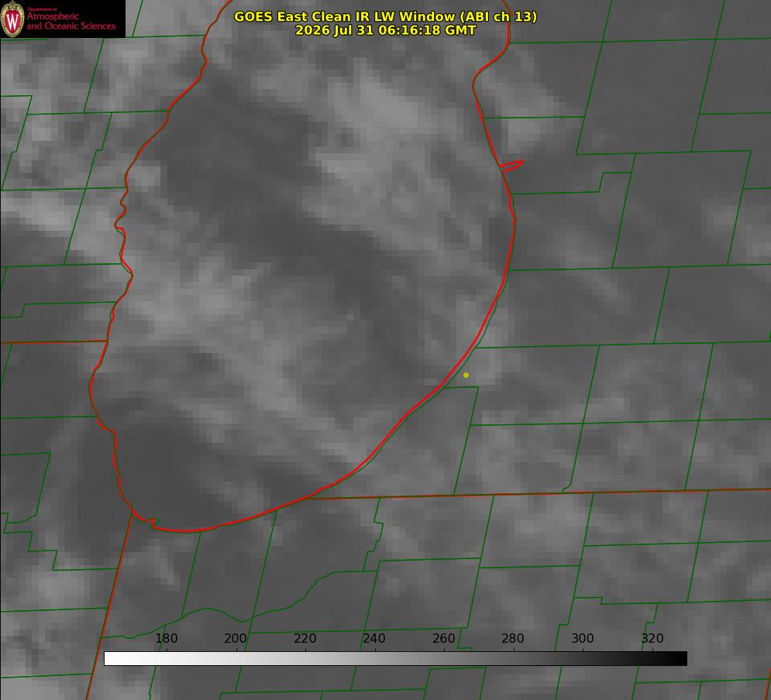Click the 280 label on the colorbar
The height and width of the screenshot is (700, 771).
[513, 638]
